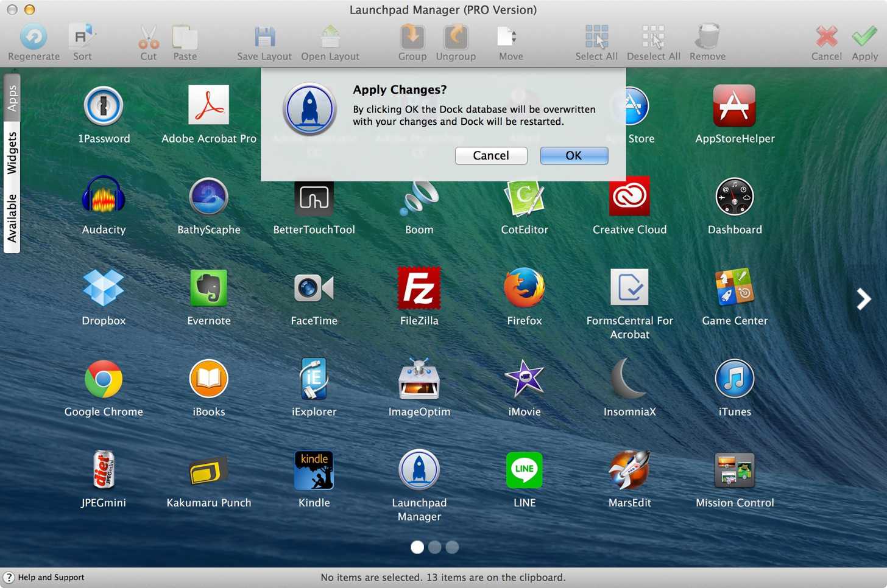
Task: Jump to the third page dot
Action: (x=452, y=547)
